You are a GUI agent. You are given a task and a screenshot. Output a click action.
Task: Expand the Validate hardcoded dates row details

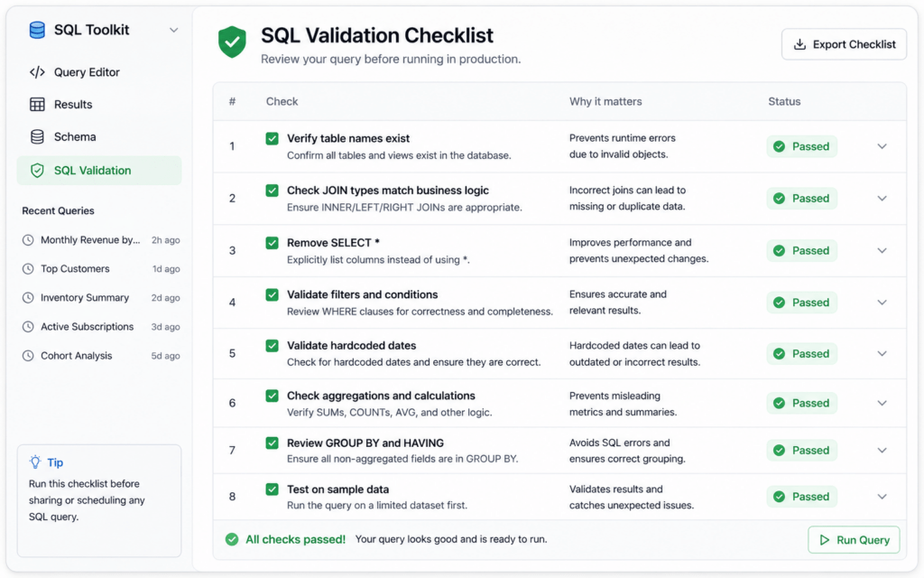coord(882,354)
